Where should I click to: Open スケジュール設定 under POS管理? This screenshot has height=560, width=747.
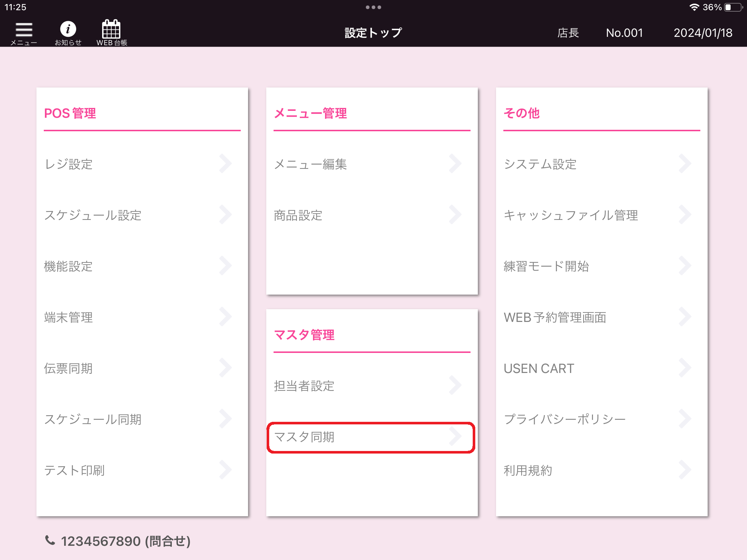coord(93,215)
